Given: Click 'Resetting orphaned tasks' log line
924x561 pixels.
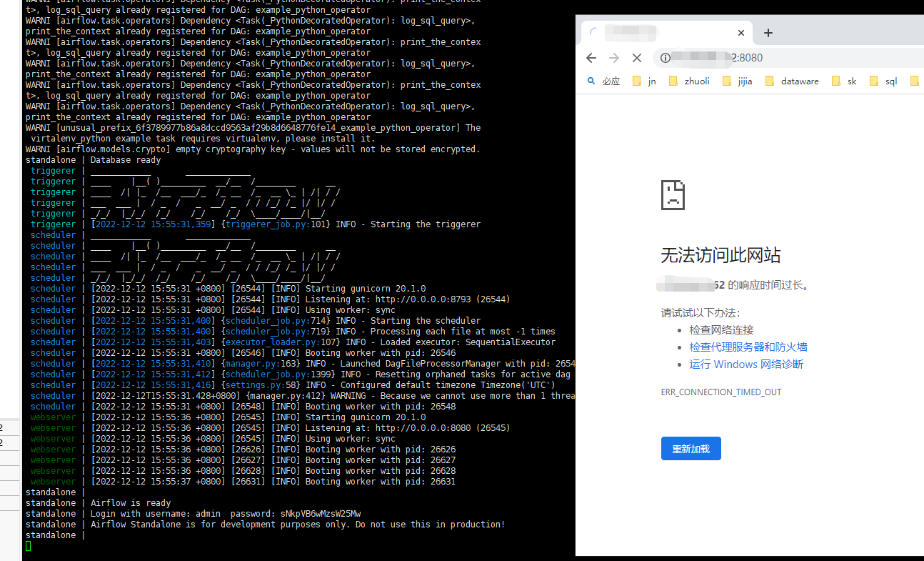Looking at the screenshot, I should (x=331, y=374).
